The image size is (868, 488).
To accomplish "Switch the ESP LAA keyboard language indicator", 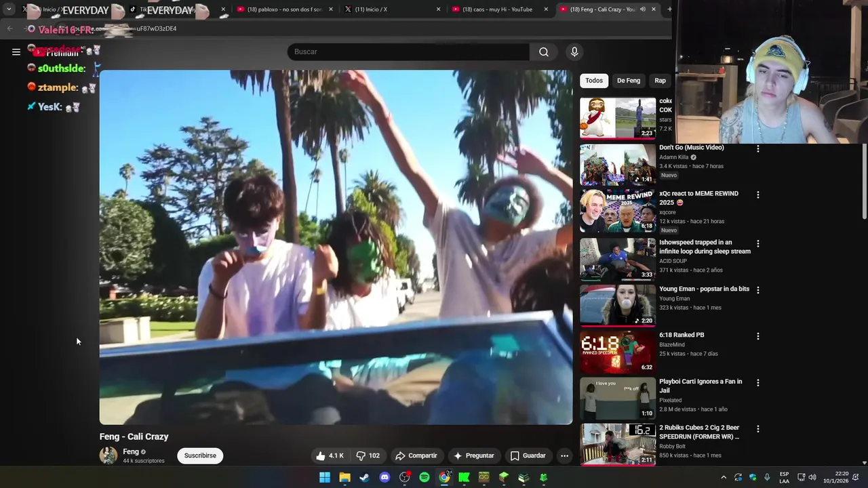I will pos(784,477).
